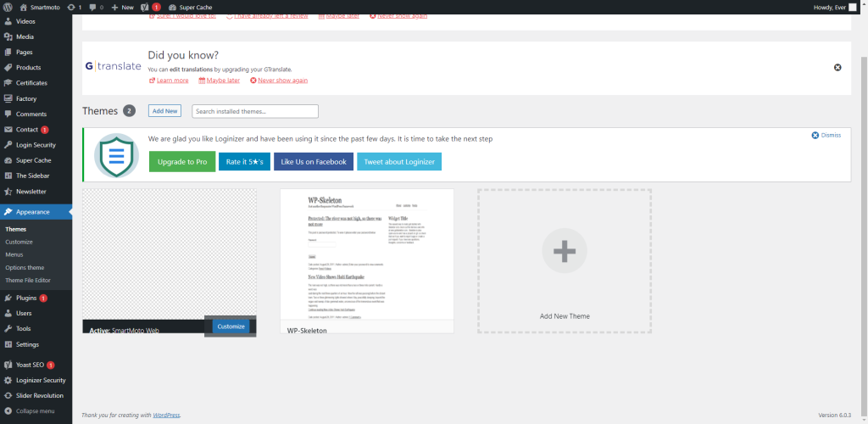Open the Pages sidebar icon
Screen dimensions: 868x424
pyautogui.click(x=8, y=52)
